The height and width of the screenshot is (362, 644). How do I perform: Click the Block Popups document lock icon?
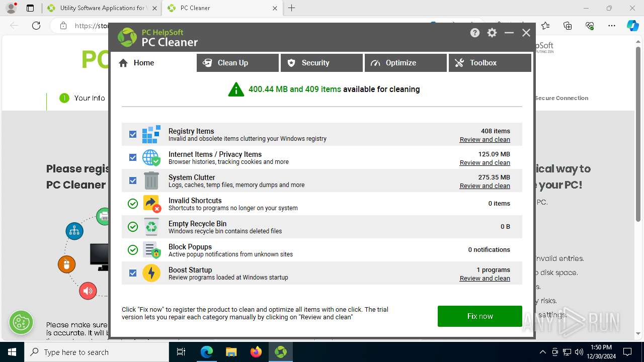[x=151, y=250]
